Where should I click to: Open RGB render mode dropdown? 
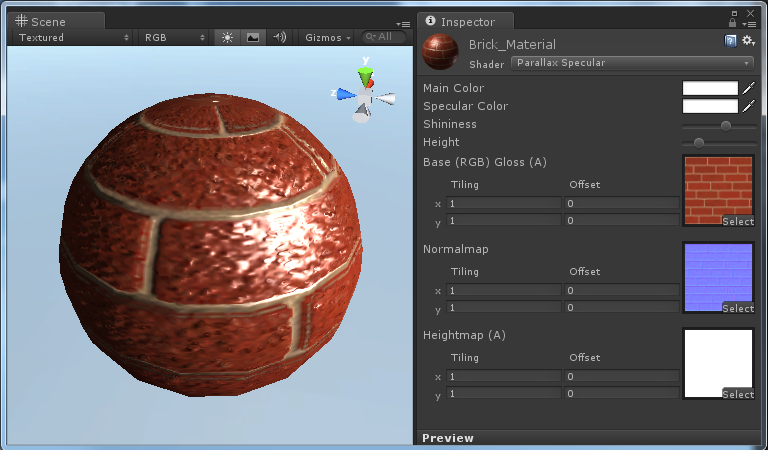(174, 37)
